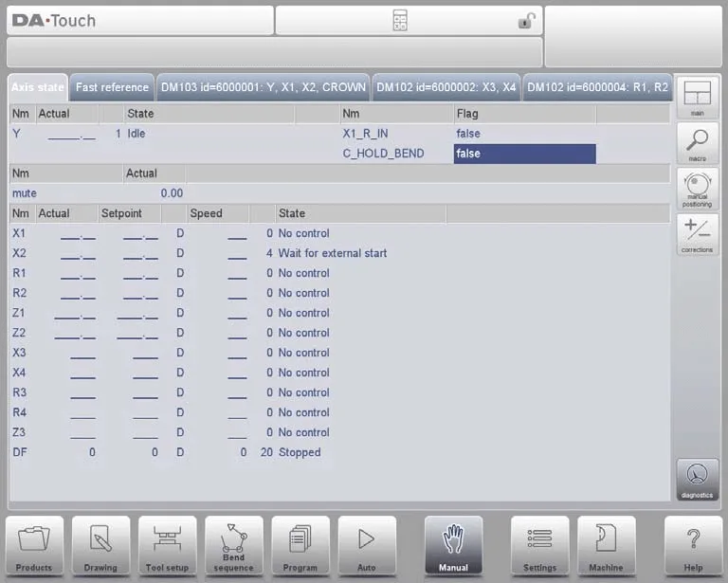
Task: Select the X1 axis row label
Action: [x=19, y=233]
